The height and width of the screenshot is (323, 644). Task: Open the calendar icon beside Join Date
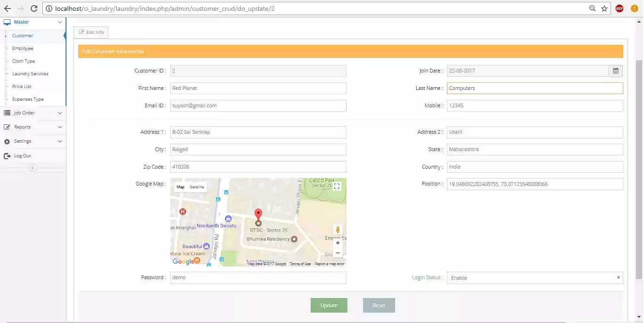pyautogui.click(x=615, y=70)
